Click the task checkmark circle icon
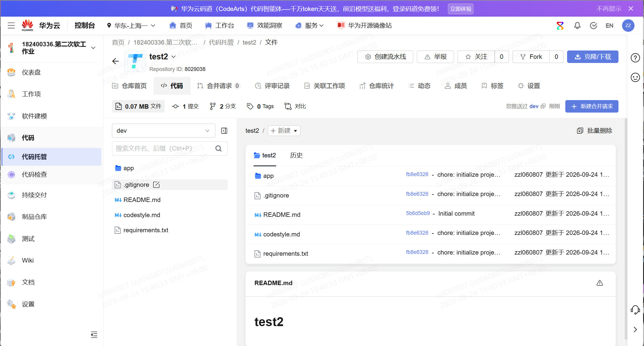Image resolution: width=644 pixels, height=346 pixels. click(593, 26)
